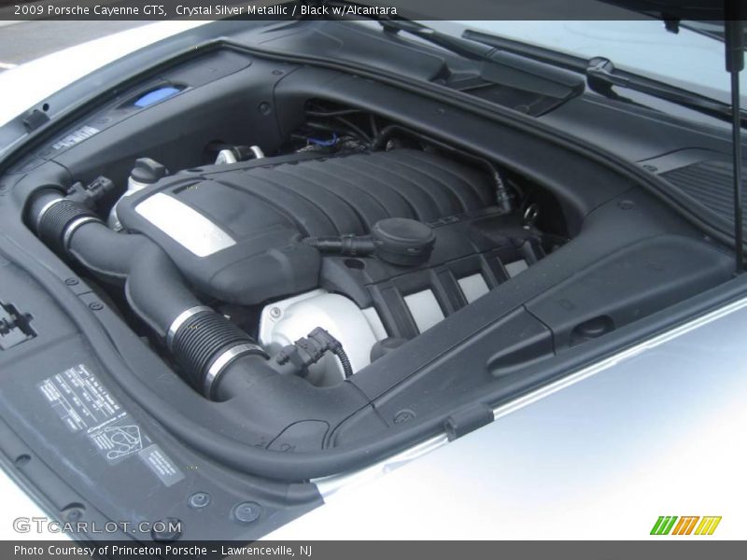Click the green-orange-yellow striped logo icon
The width and height of the screenshot is (747, 560).
[x=685, y=525]
